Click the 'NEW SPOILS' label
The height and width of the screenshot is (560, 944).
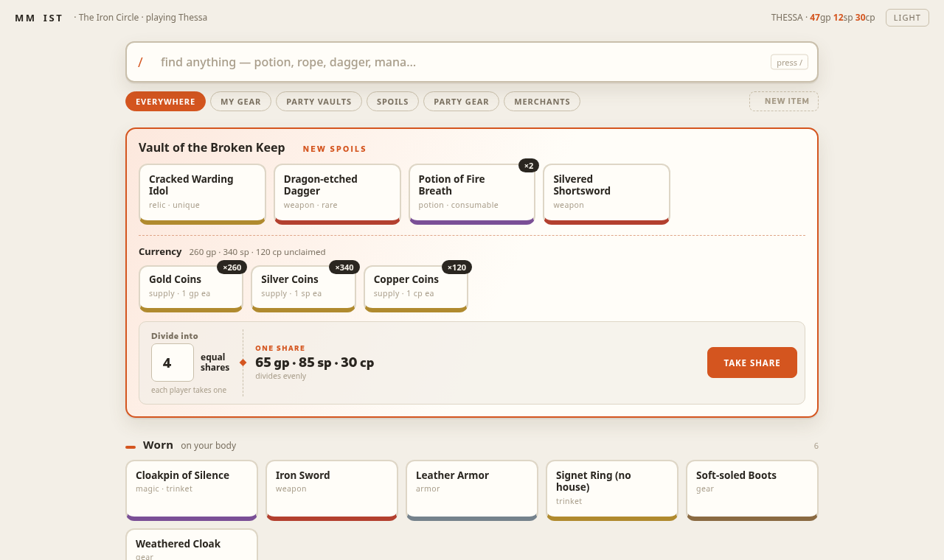click(x=335, y=149)
